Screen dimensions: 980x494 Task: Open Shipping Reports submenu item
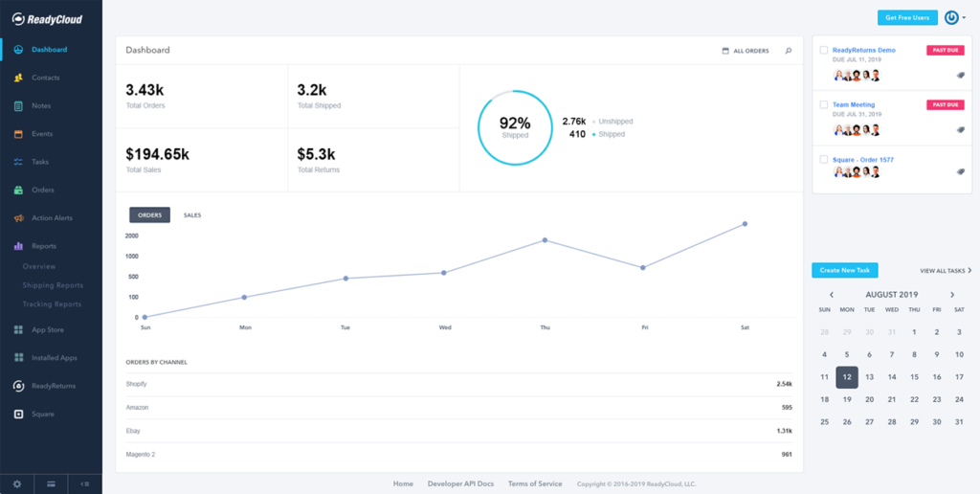[x=54, y=285]
